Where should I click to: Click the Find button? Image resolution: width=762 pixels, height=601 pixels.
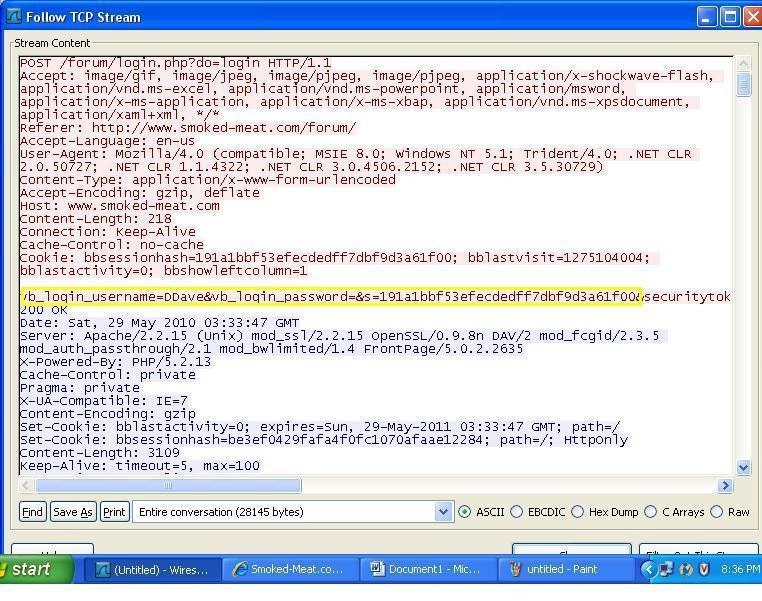point(32,512)
